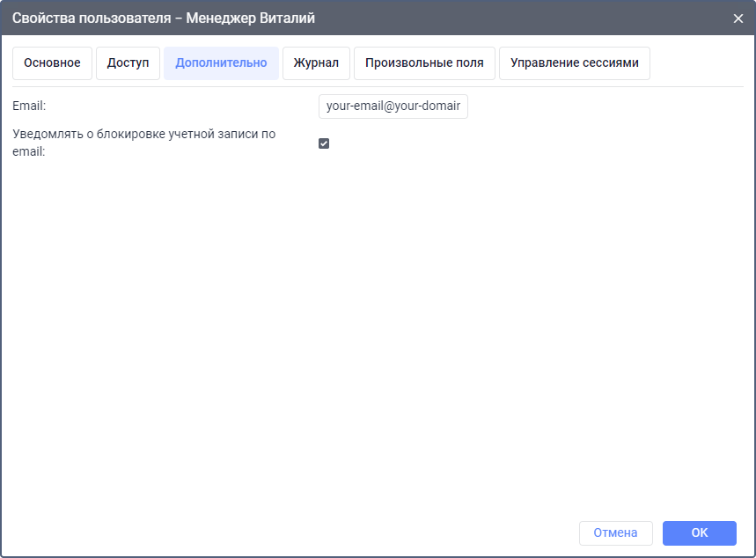The width and height of the screenshot is (756, 558).
Task: Confirm with the OK button
Action: (699, 533)
